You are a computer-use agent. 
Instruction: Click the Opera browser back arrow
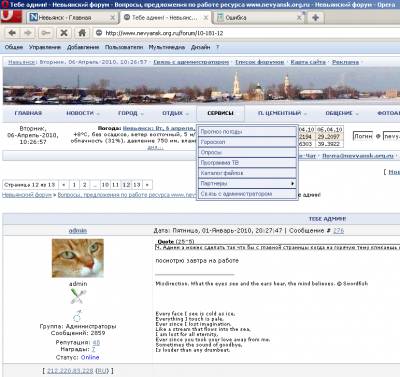[12, 33]
